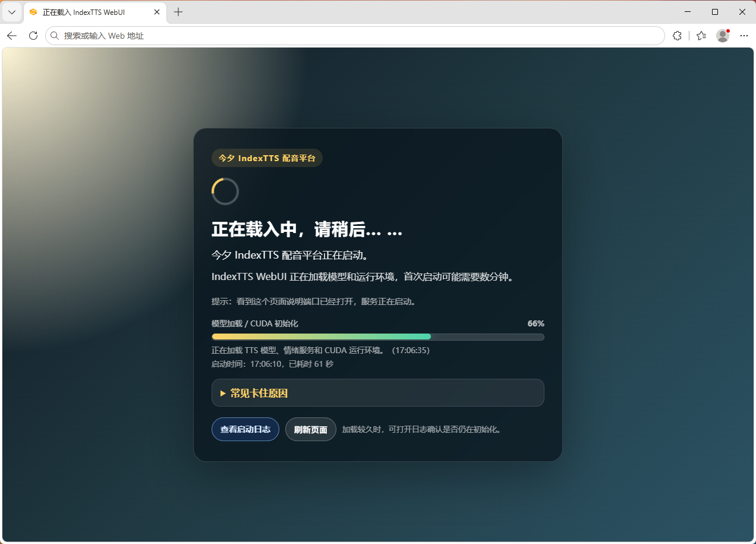Click the 启动时间 elapsed time line
This screenshot has height=544, width=756.
(x=272, y=364)
